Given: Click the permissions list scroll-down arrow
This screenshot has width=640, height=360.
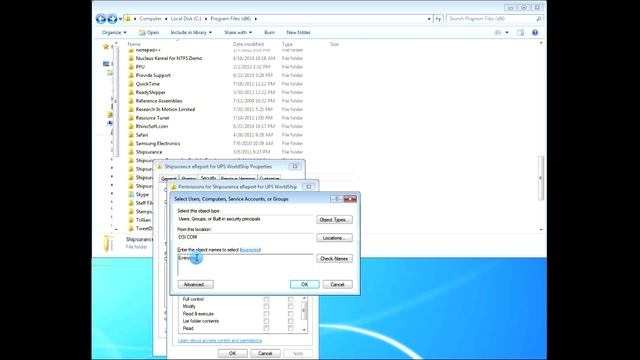Looking at the screenshot, I should click(304, 330).
